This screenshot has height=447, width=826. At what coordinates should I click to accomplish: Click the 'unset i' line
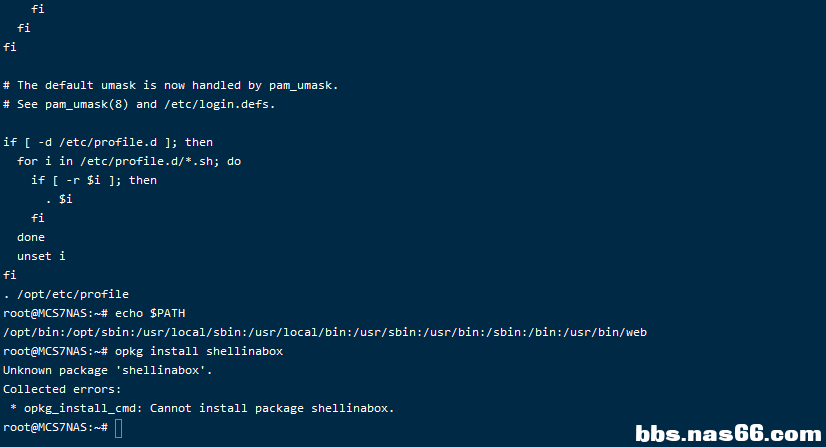(x=41, y=256)
